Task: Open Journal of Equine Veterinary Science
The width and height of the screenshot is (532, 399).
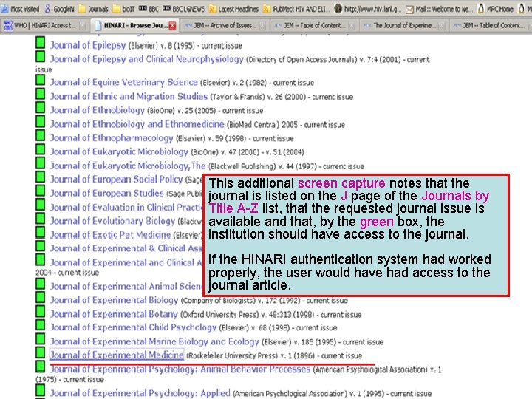Action: pos(124,83)
